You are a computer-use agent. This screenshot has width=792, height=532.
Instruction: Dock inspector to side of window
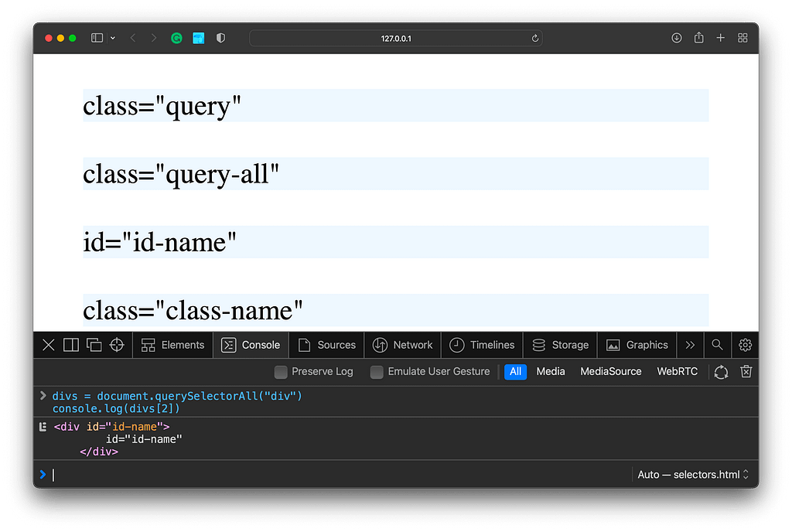[x=71, y=345]
